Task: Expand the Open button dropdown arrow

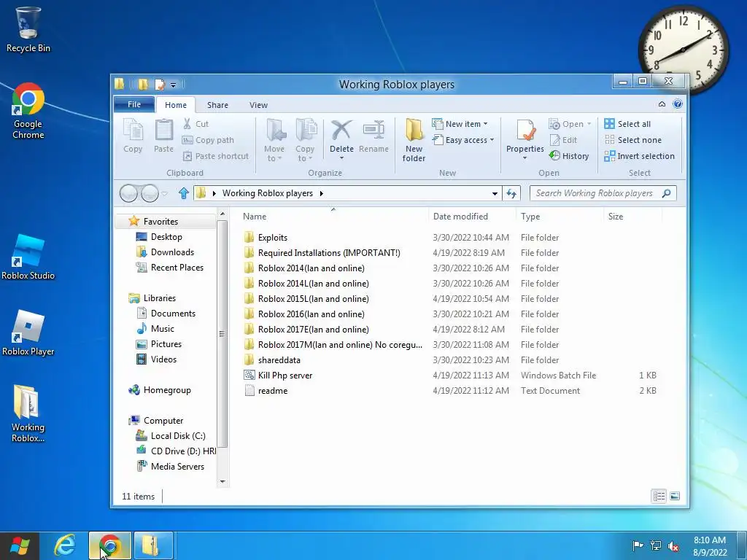Action: click(x=589, y=124)
